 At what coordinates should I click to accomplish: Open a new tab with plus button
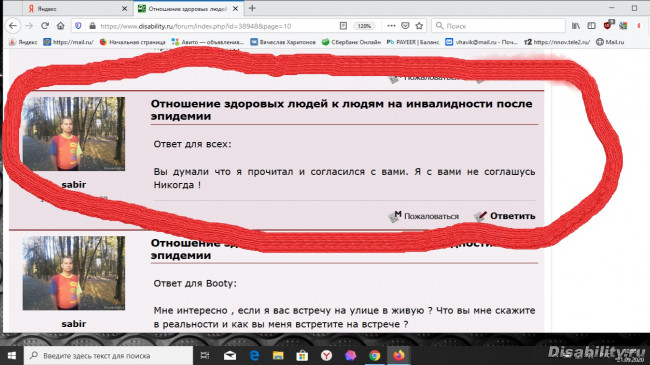[252, 8]
